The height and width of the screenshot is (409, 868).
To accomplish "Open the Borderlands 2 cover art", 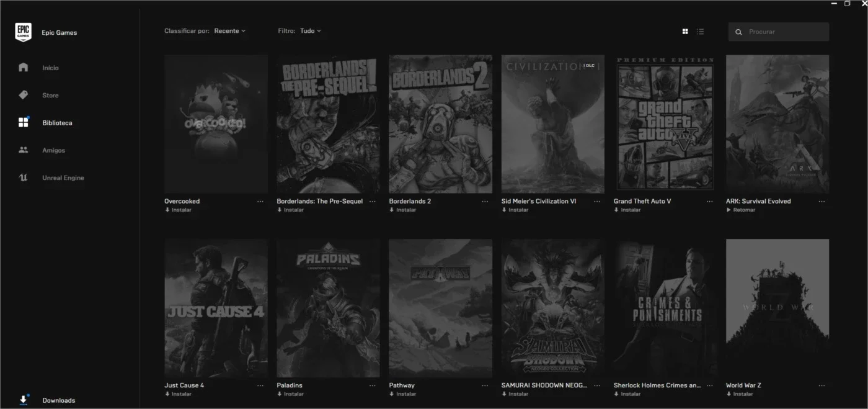I will (x=440, y=124).
